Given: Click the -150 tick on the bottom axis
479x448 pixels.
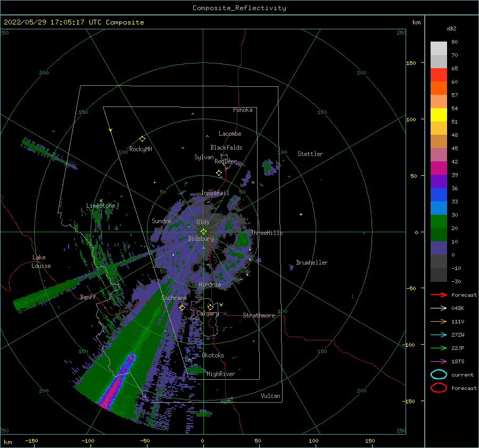Looking at the screenshot, I should [x=31, y=441].
